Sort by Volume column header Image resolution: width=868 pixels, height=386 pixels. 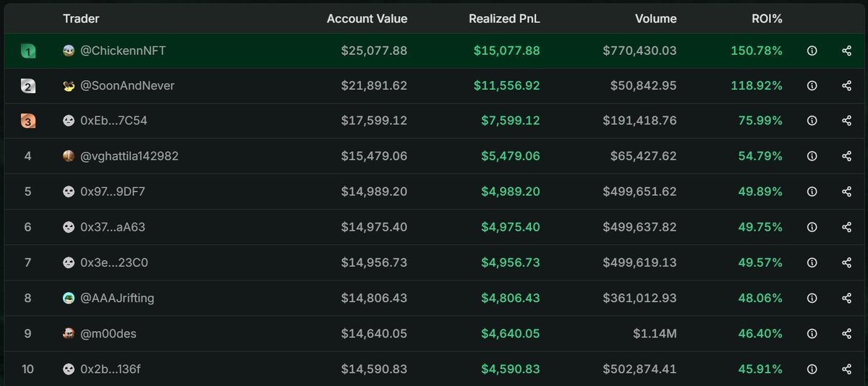click(655, 19)
